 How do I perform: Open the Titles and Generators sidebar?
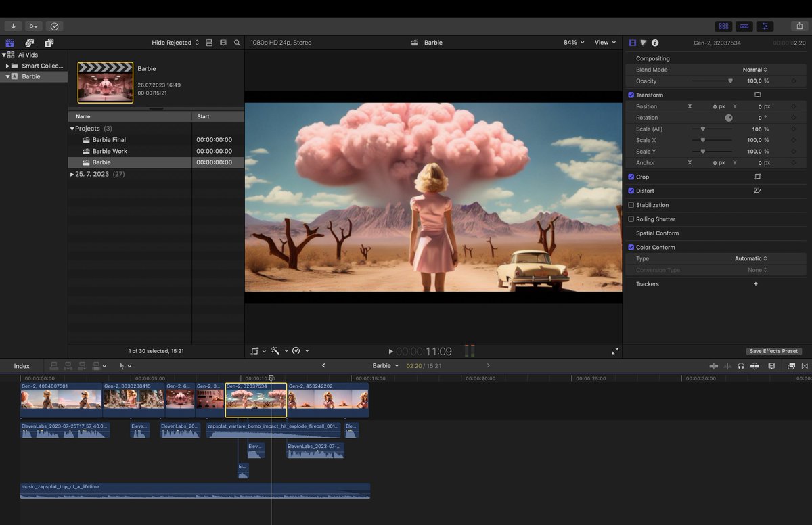click(49, 43)
